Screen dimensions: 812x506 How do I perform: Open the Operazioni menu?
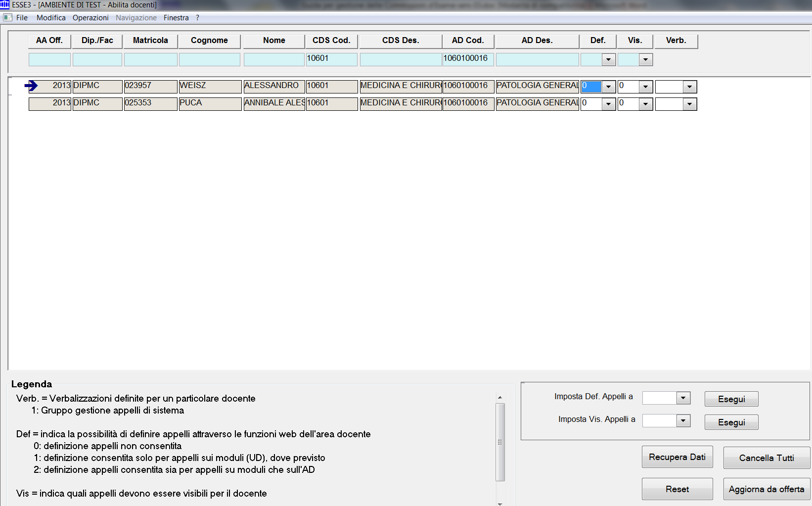pyautogui.click(x=90, y=17)
